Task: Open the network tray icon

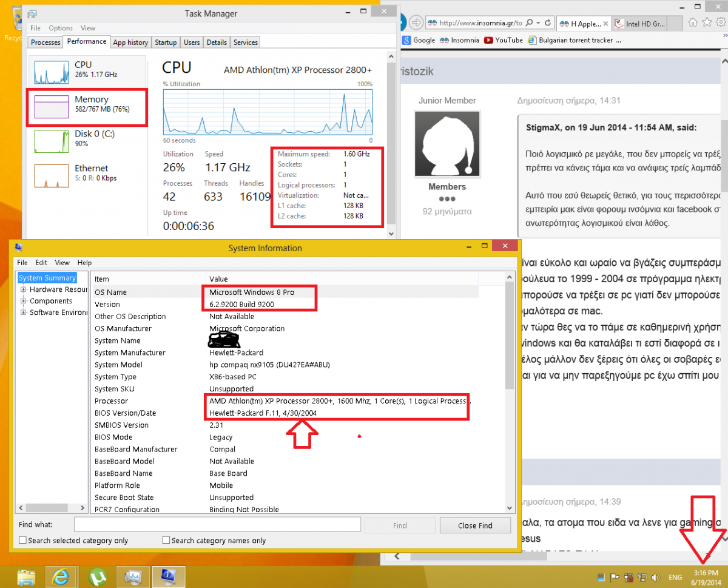Action: point(642,577)
